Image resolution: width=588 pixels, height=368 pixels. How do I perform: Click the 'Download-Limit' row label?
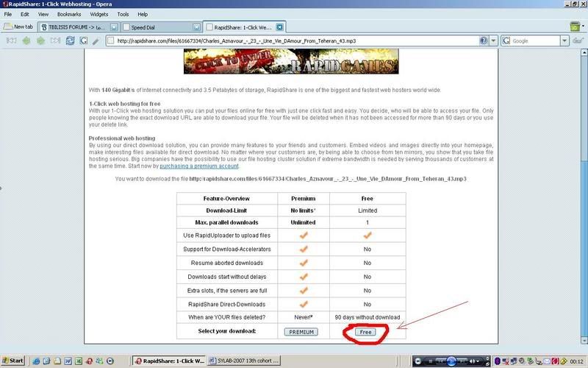(x=226, y=210)
